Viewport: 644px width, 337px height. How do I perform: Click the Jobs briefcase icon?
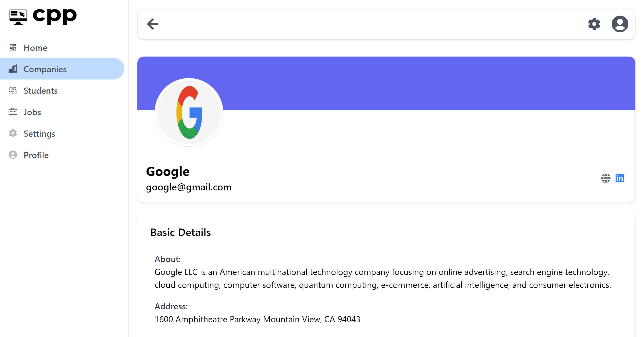[13, 112]
